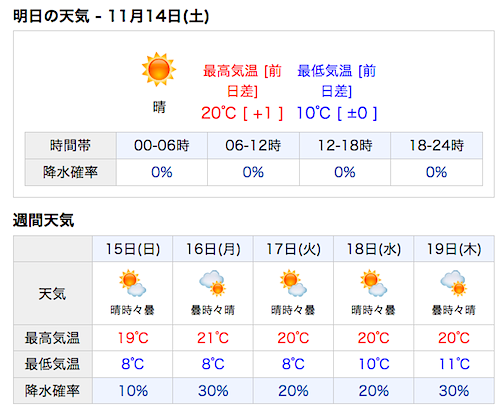The image size is (504, 412).
Task: Click tomorrow's large sunny weather icon
Action: [x=159, y=69]
